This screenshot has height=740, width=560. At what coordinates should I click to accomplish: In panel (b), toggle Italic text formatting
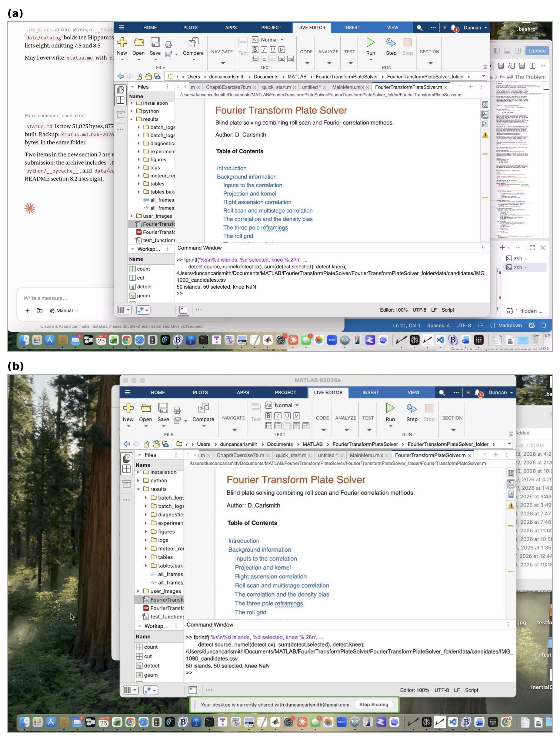(x=278, y=416)
